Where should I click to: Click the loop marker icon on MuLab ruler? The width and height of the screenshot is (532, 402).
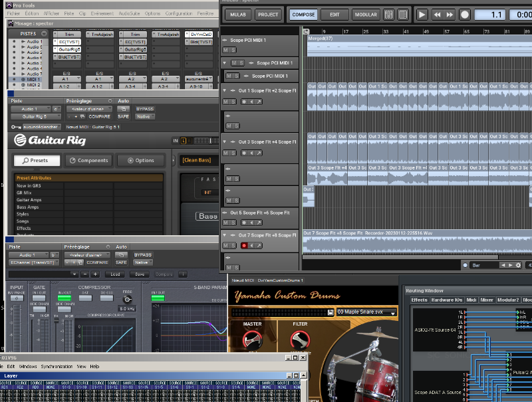pos(306,31)
